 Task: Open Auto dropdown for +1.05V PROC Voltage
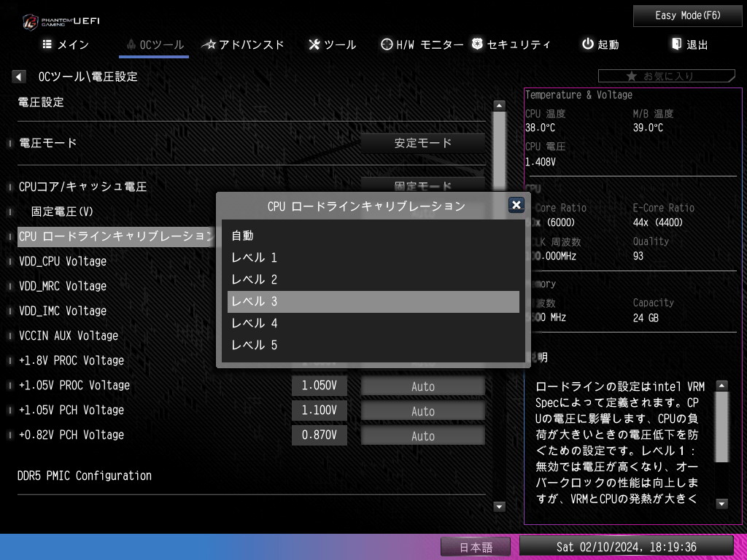422,386
